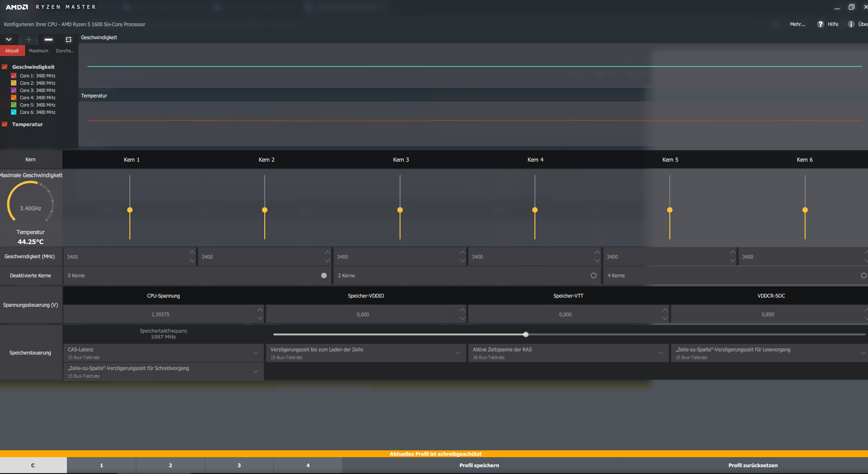This screenshot has height=474, width=868.
Task: Open Aktive Zeitspanne der RAS dropdown
Action: (x=568, y=353)
